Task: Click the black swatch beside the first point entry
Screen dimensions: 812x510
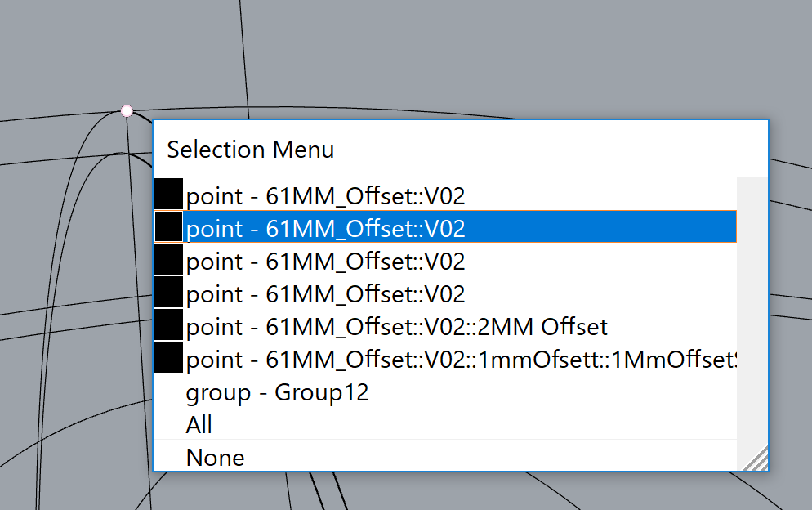Action: [x=168, y=195]
